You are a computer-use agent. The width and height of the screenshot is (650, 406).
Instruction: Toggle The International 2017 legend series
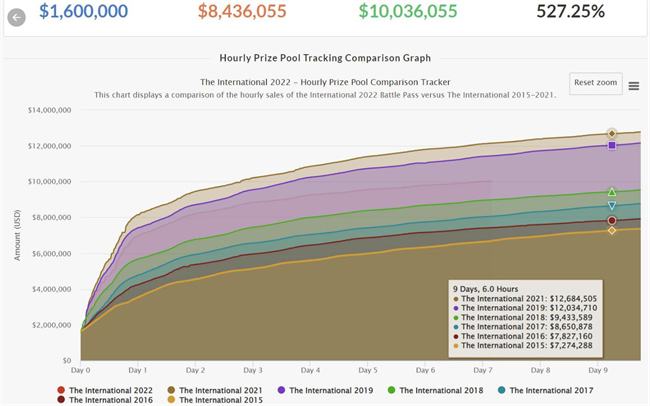tap(546, 390)
